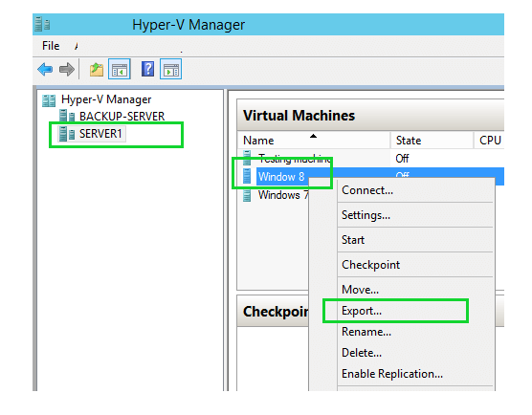532x415 pixels.
Task: Choose Checkpoint from context menu
Action: click(x=370, y=265)
